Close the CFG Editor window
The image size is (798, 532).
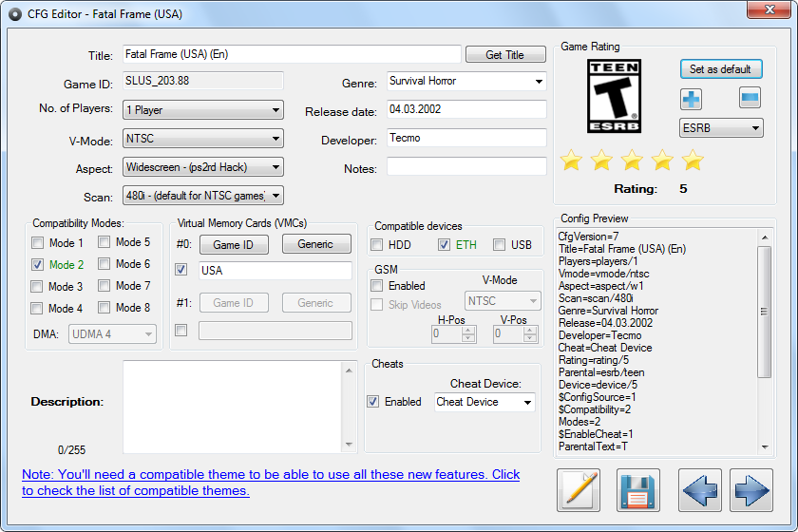click(x=769, y=9)
